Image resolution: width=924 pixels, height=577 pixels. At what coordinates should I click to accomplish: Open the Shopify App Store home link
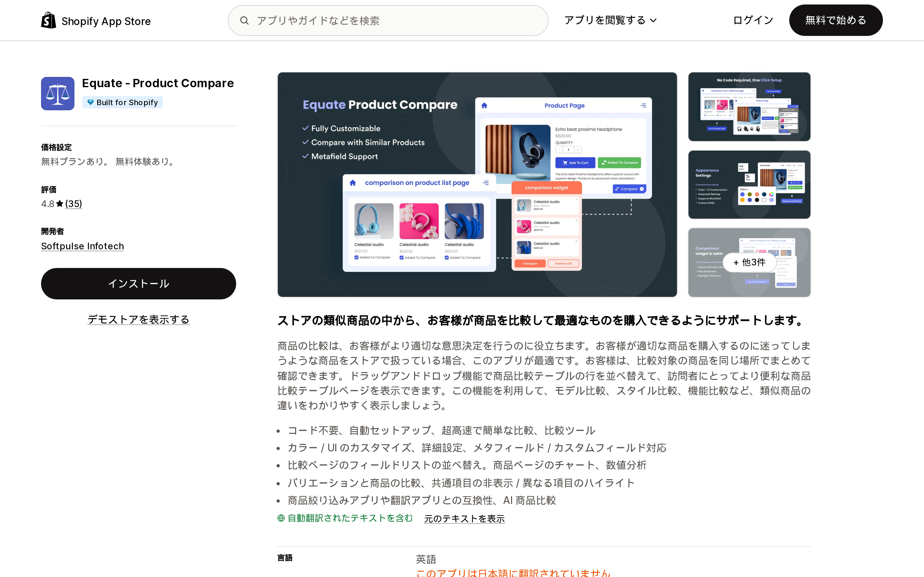pos(96,21)
